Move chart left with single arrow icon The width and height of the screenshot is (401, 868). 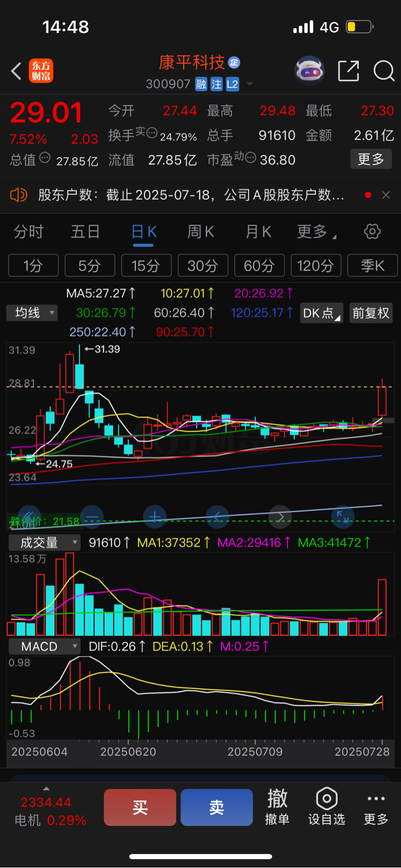[217, 517]
